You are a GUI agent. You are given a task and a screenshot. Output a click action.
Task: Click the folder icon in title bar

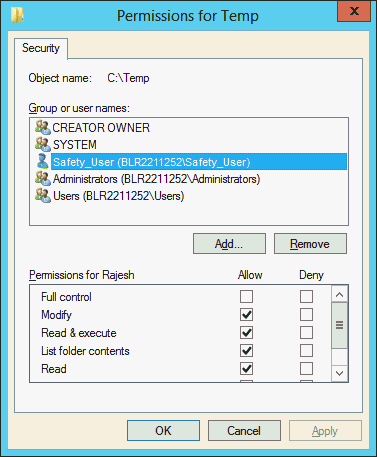pos(17,15)
